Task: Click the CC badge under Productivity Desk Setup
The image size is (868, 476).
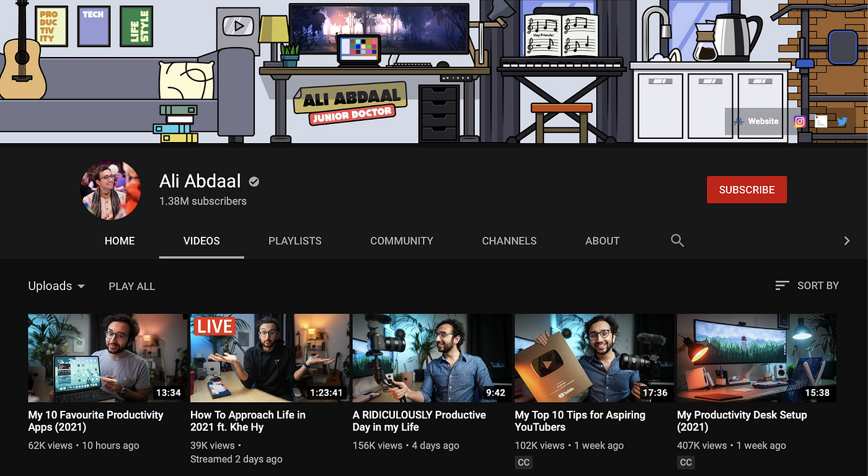Action: [x=686, y=462]
